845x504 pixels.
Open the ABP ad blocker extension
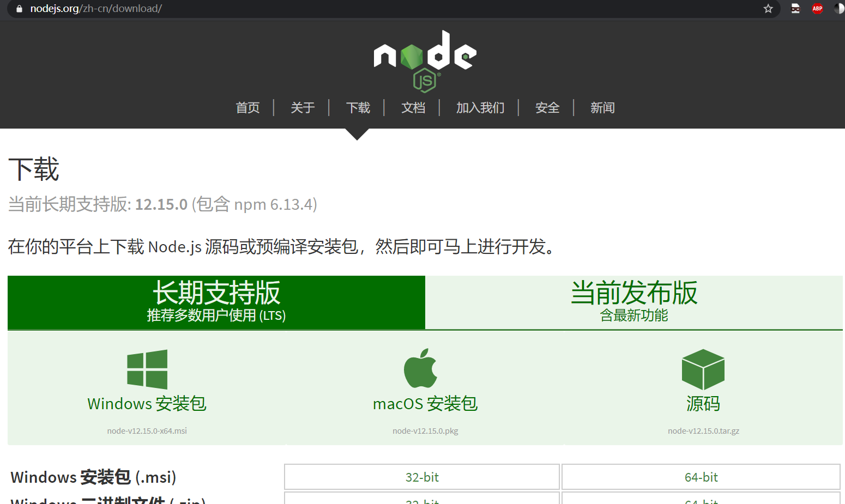[x=817, y=9]
